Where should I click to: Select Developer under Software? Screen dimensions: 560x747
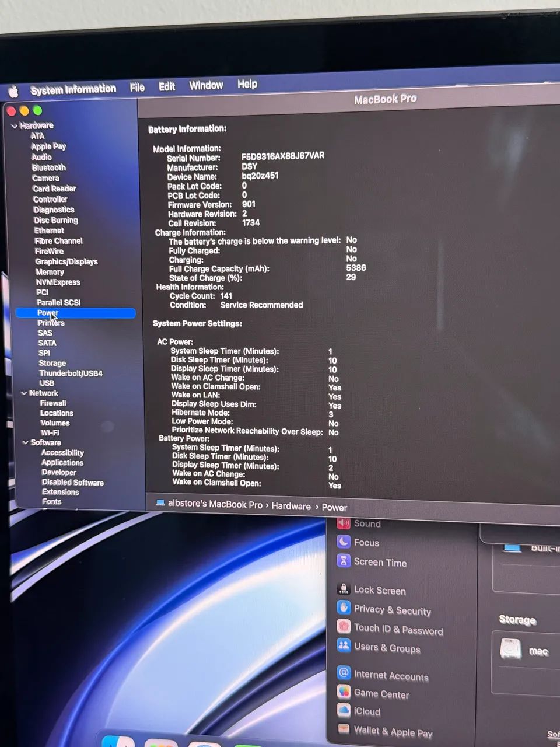59,473
